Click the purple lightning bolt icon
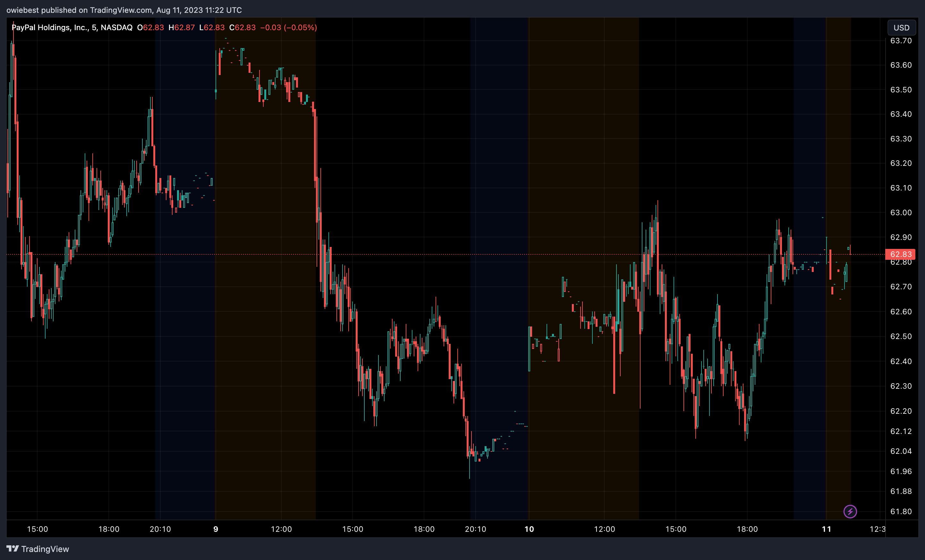This screenshot has width=925, height=560. 850,511
